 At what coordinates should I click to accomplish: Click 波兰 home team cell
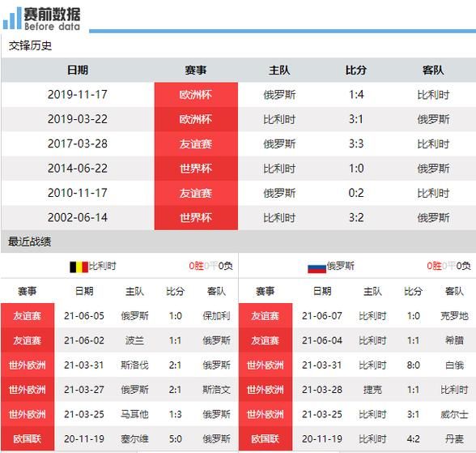(x=134, y=340)
